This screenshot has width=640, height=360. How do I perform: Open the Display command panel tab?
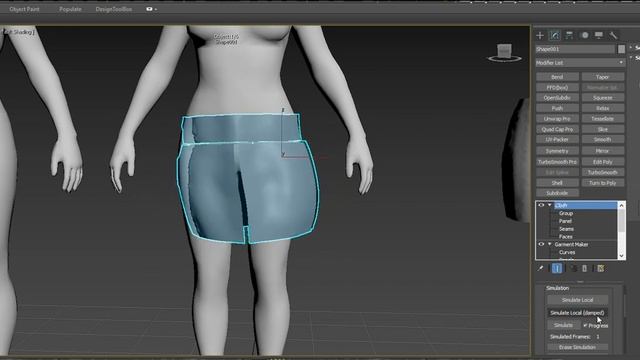point(599,36)
